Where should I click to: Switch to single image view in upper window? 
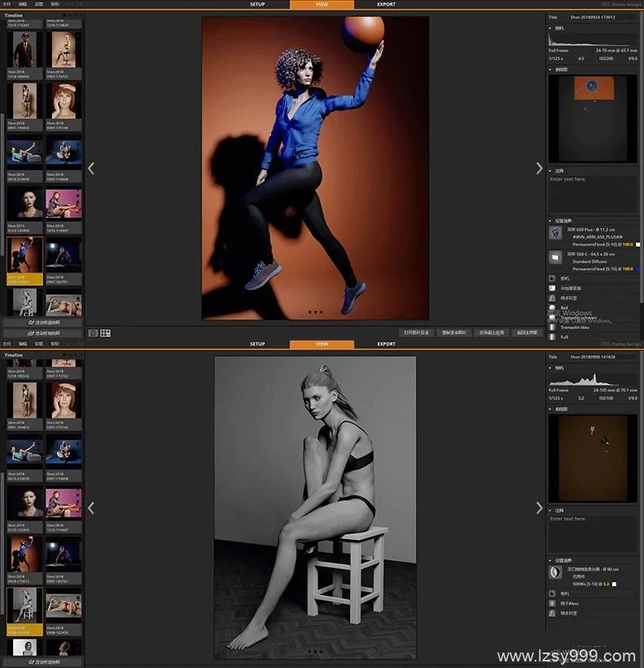coord(92,332)
